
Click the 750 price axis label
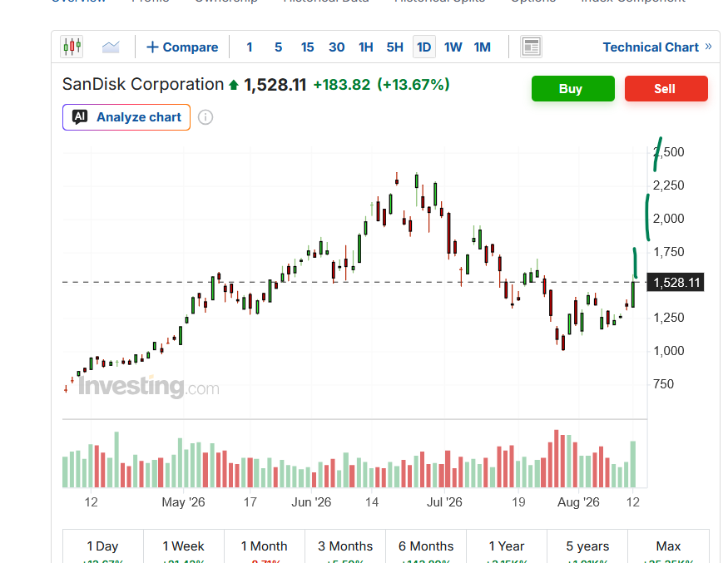tap(663, 384)
